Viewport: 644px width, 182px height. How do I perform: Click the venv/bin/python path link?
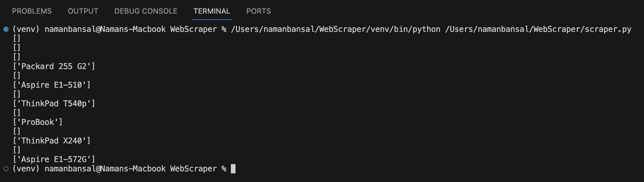335,29
